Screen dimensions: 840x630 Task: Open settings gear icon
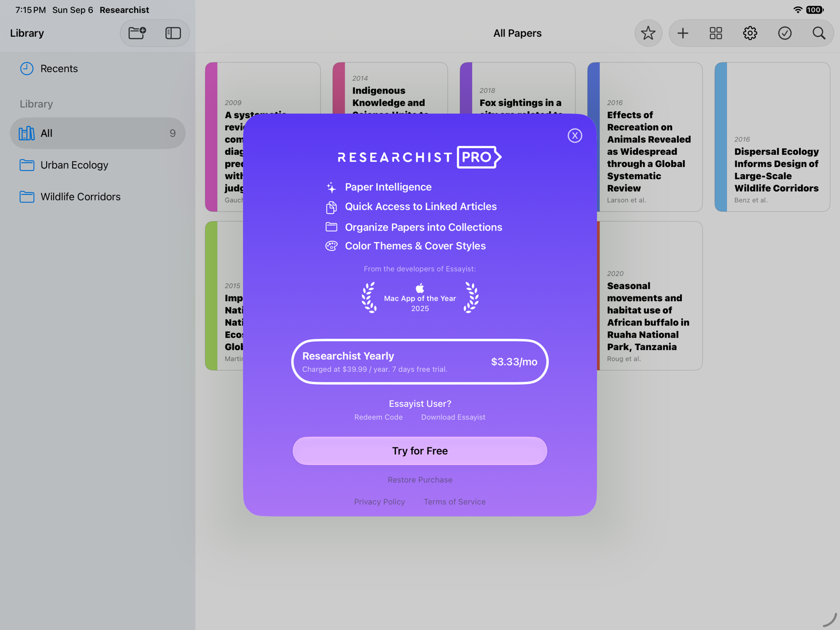(750, 33)
